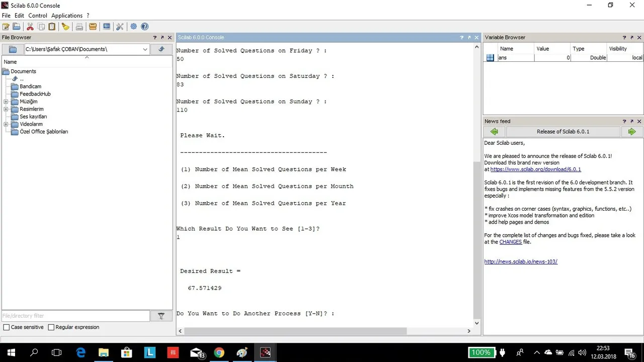Launch SciNotes from the toolbar
The height and width of the screenshot is (362, 644).
(x=6, y=27)
